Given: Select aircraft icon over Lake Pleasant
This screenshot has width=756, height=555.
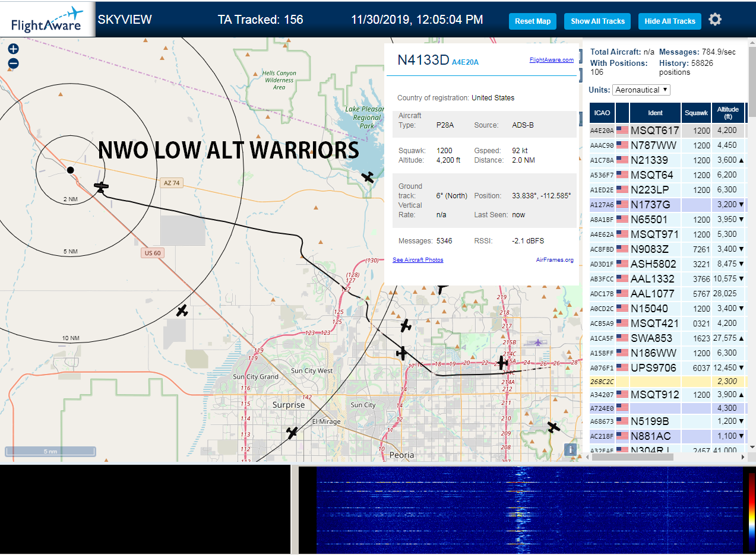Looking at the screenshot, I should [x=368, y=177].
